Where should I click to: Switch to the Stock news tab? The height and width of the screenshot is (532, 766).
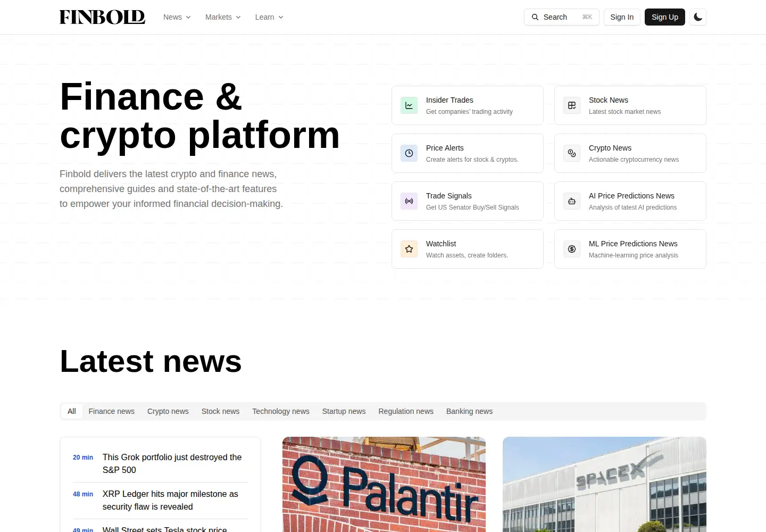(x=220, y=411)
